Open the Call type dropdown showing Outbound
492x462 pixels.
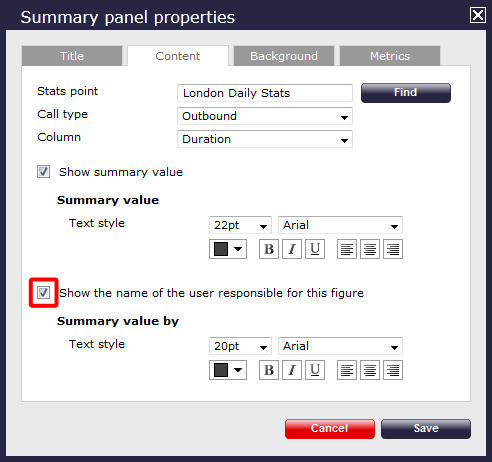tap(265, 116)
